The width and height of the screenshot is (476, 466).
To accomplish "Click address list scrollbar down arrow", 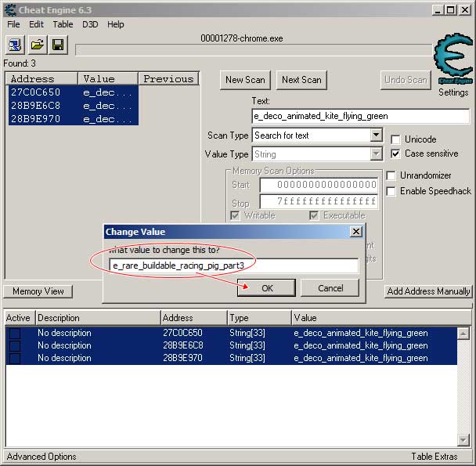I will [463, 440].
